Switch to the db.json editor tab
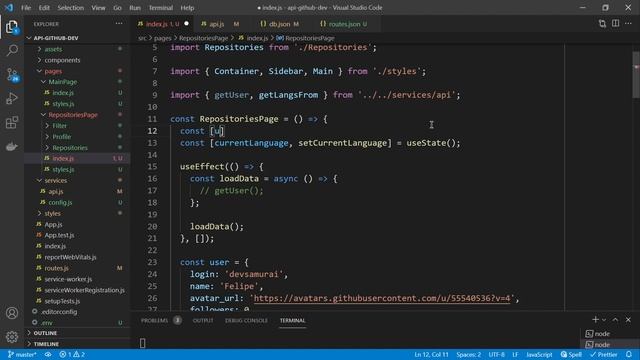The width and height of the screenshot is (640, 360). [280, 24]
